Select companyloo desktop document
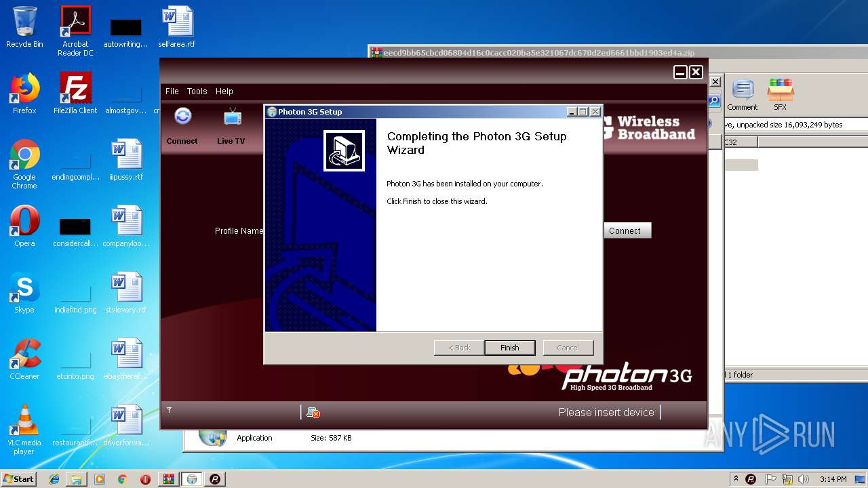 coord(126,226)
